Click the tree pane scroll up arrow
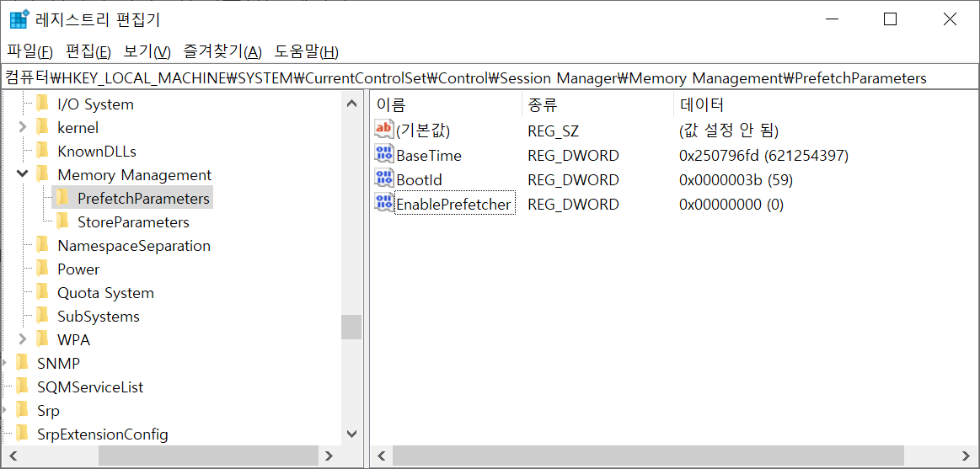 pyautogui.click(x=351, y=103)
